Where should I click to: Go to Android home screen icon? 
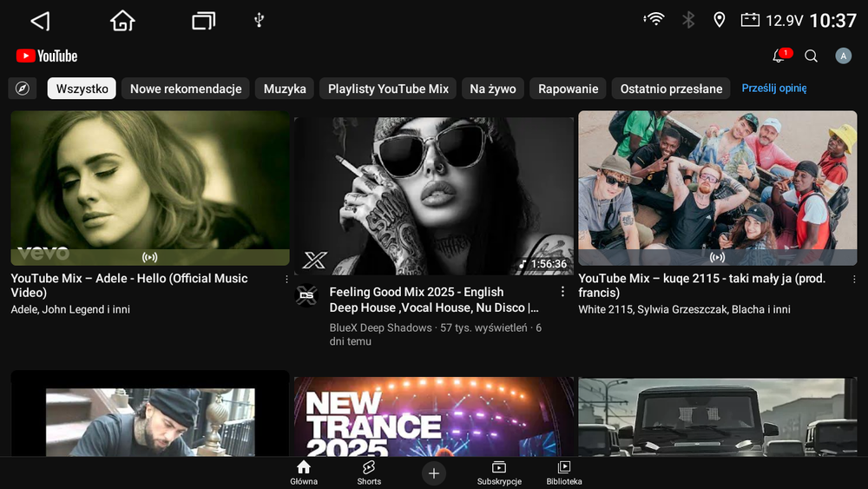[x=122, y=21]
